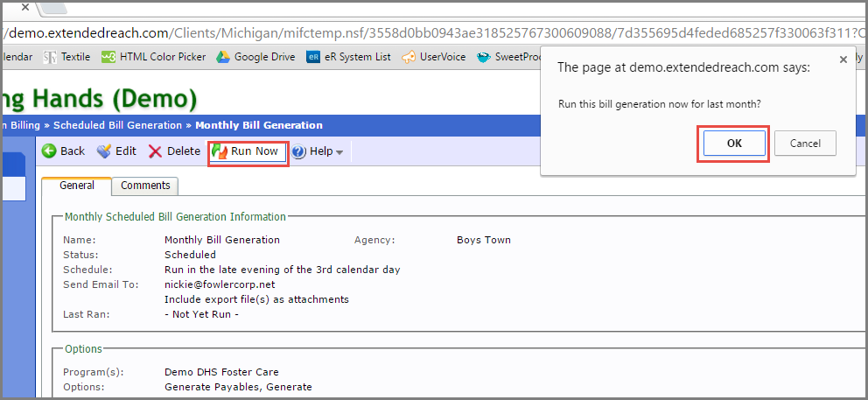Confirm the dialog with OK

pos(734,144)
